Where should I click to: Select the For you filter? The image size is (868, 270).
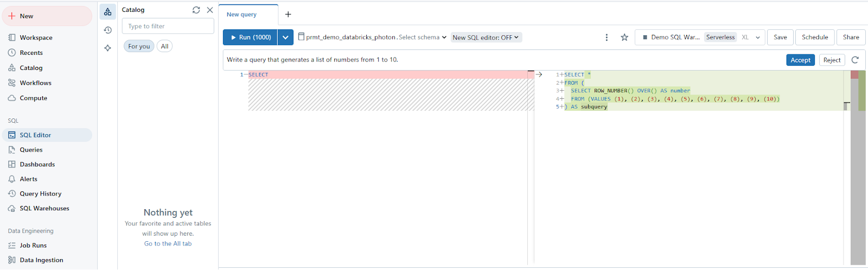(139, 46)
